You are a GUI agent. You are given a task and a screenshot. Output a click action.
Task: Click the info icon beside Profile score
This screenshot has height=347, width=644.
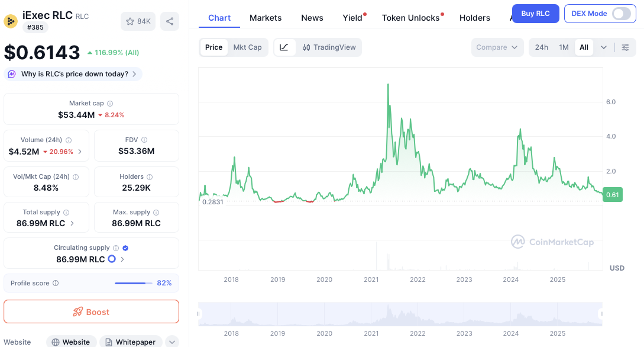[56, 284]
